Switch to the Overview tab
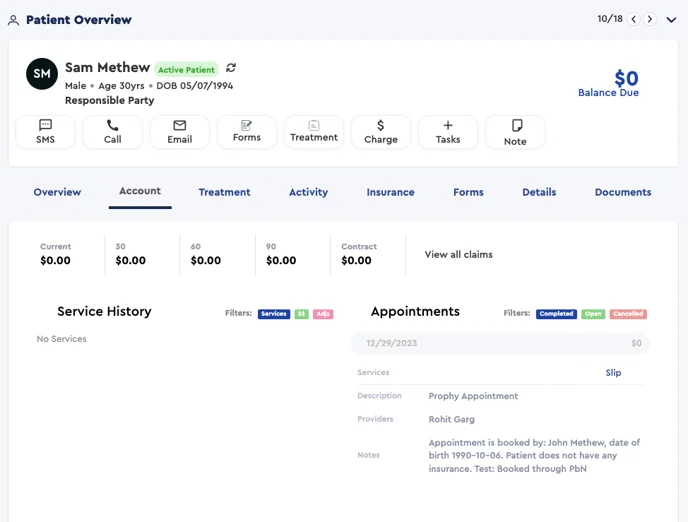Screen dimensions: 688x522 click(x=57, y=192)
